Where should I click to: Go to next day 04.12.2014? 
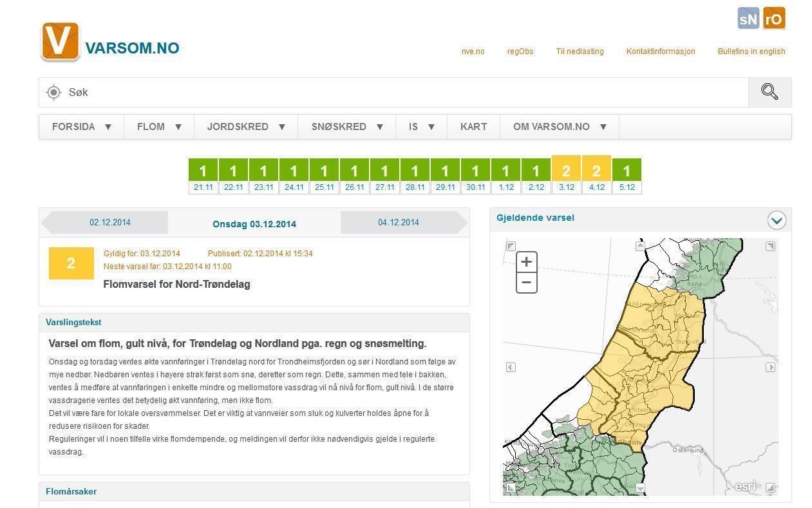(x=399, y=223)
